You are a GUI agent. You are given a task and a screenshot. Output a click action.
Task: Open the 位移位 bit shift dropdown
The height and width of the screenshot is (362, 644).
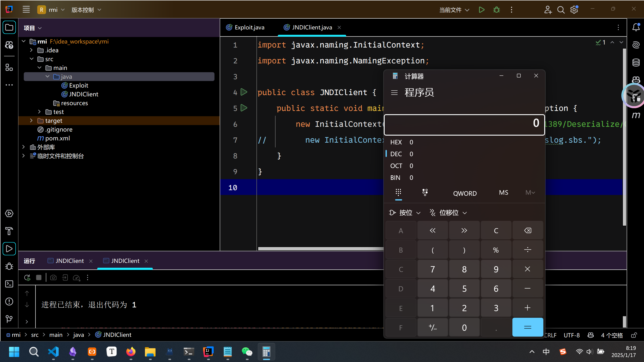point(448,213)
